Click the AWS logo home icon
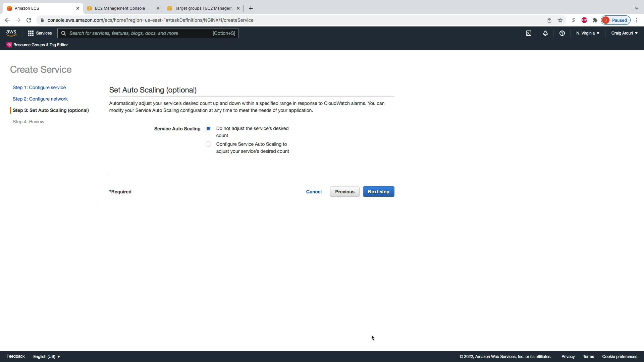644x362 pixels. [x=11, y=33]
